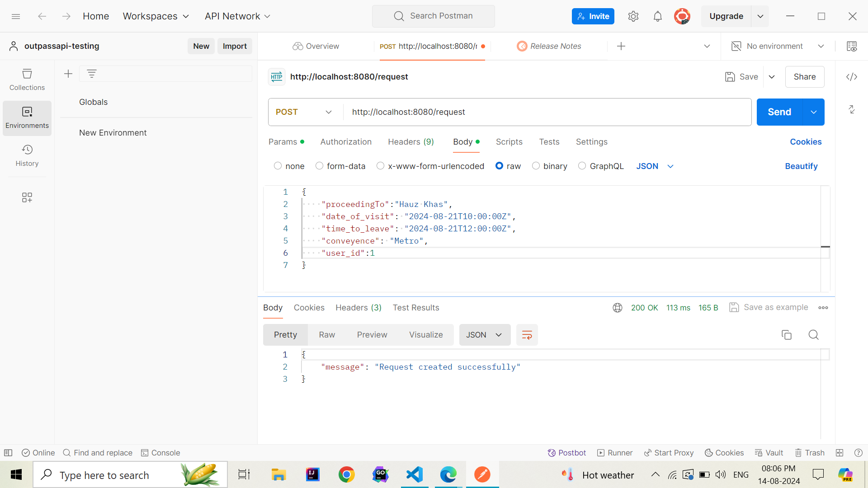Open the Collections sidebar section

click(x=27, y=80)
